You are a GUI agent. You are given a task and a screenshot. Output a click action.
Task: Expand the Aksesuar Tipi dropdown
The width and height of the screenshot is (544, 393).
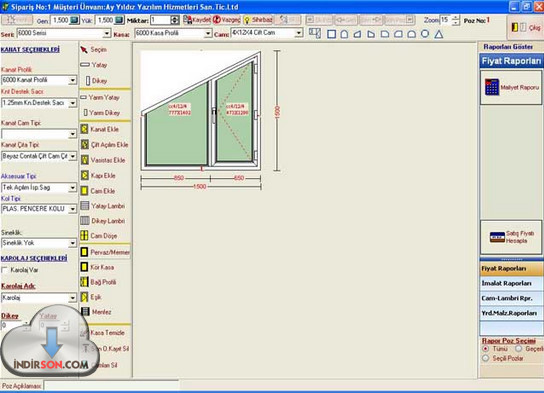[73, 188]
